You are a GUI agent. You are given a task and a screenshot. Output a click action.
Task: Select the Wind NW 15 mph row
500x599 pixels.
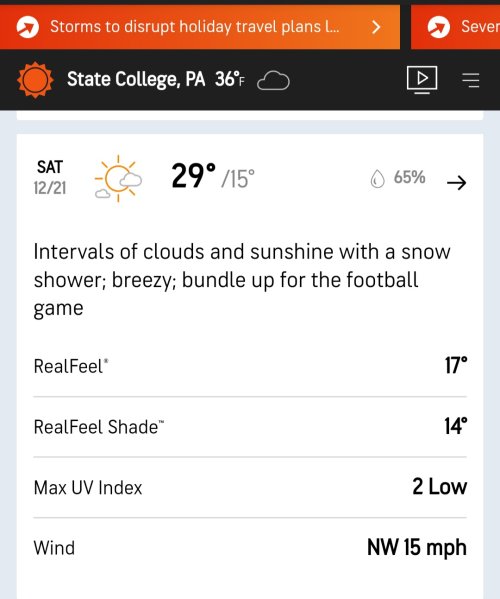tap(250, 548)
